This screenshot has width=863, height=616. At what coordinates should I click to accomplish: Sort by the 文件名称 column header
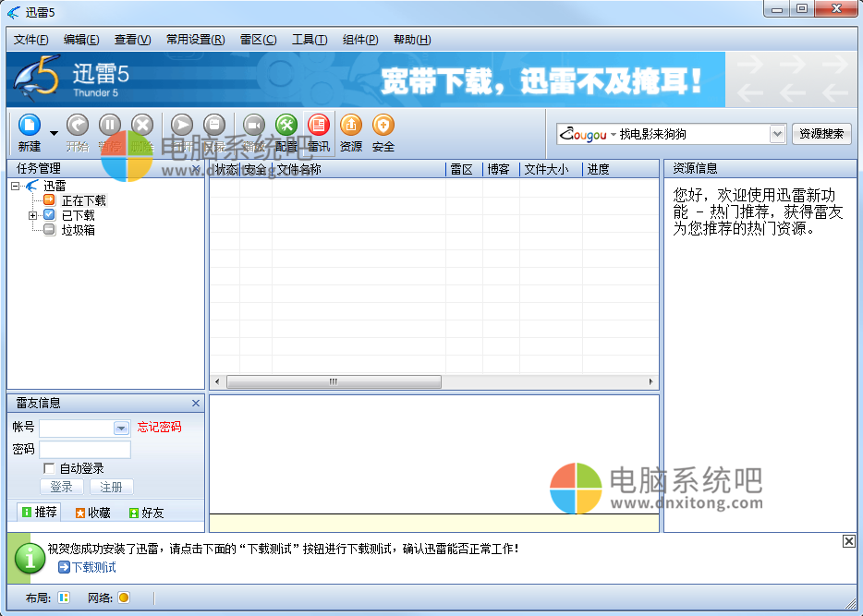[x=359, y=169]
